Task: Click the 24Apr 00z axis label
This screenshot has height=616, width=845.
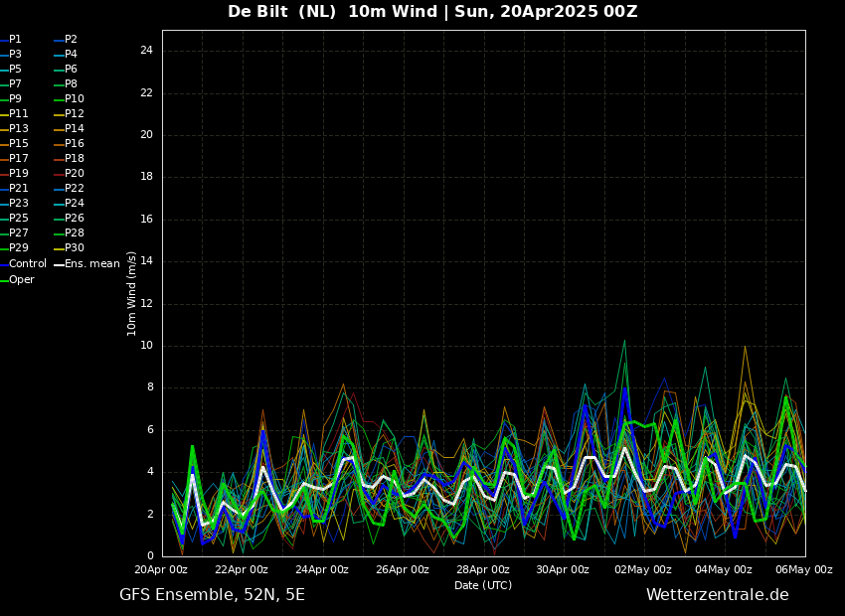Action: [322, 569]
